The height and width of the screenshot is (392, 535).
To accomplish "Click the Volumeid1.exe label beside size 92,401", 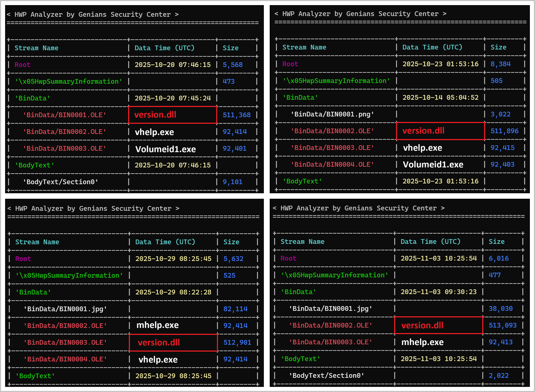I will tap(166, 149).
